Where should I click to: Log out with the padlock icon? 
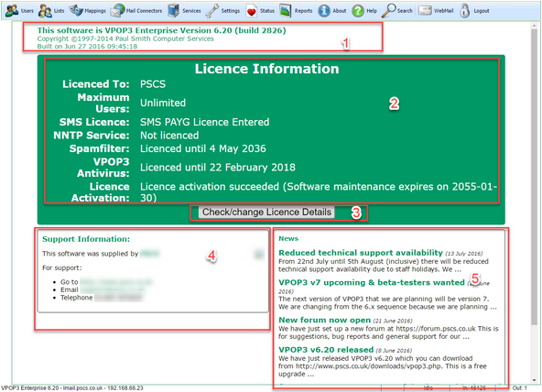(464, 11)
